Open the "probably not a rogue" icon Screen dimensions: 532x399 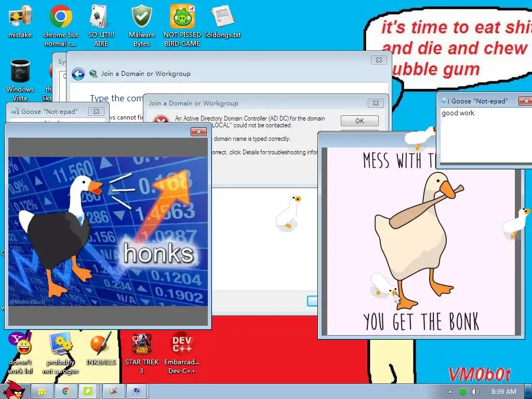point(60,353)
